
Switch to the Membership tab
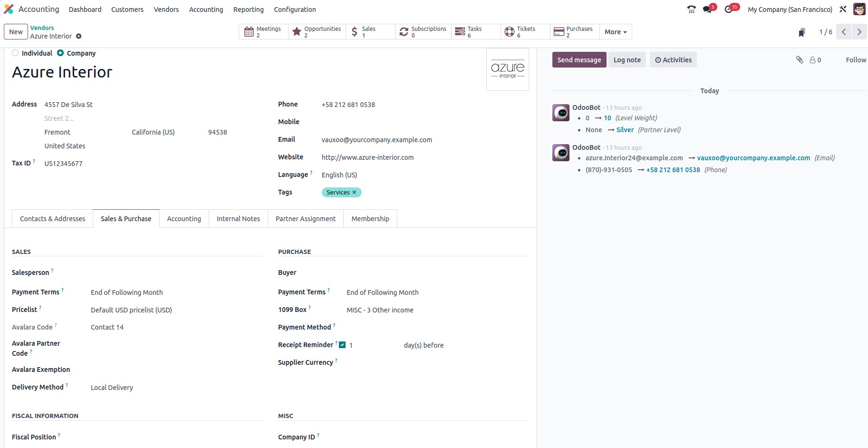point(370,219)
